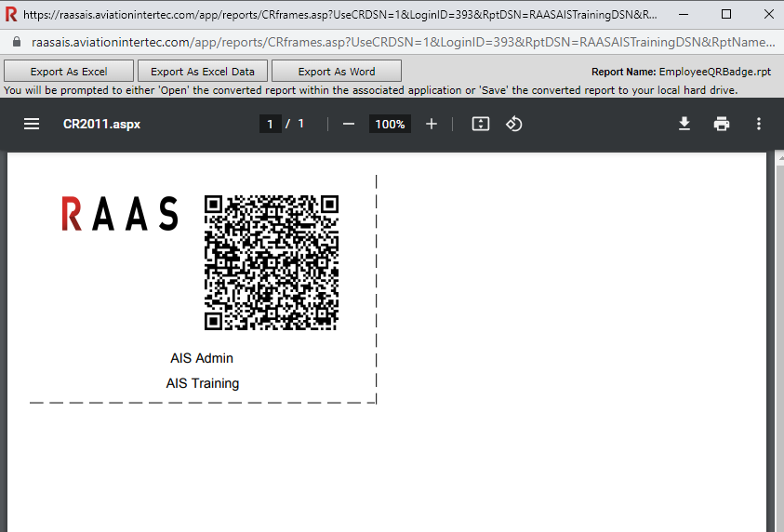Print the employee QR badge report
Viewport: 784px width, 532px height.
coord(722,125)
